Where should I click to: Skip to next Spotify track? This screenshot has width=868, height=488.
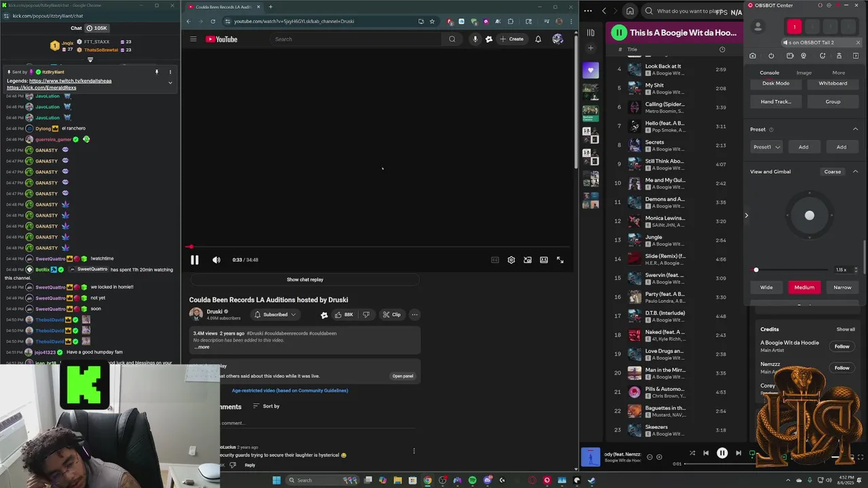point(738,453)
